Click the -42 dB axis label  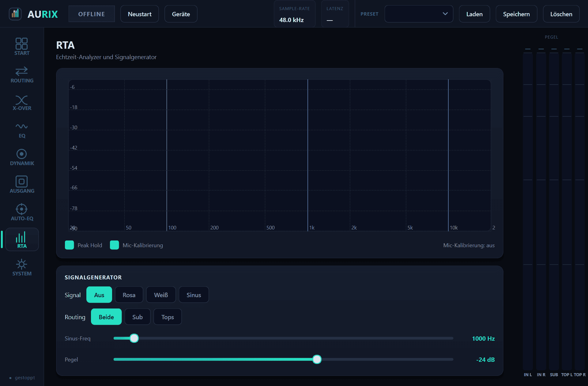tap(73, 148)
